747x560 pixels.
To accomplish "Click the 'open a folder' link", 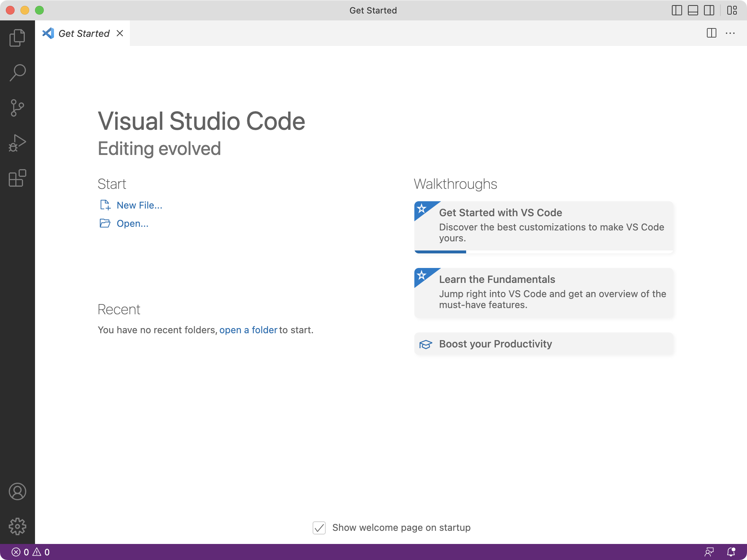I will pos(248,330).
